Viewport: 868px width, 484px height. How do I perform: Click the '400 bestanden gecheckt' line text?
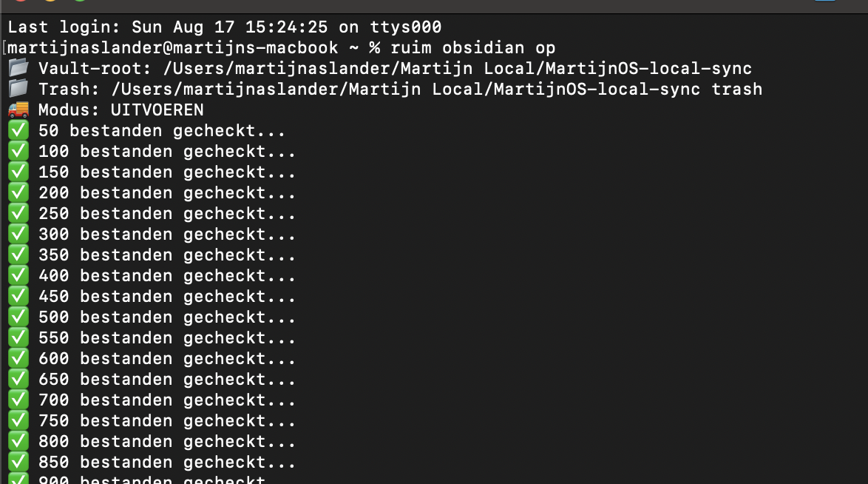(166, 275)
